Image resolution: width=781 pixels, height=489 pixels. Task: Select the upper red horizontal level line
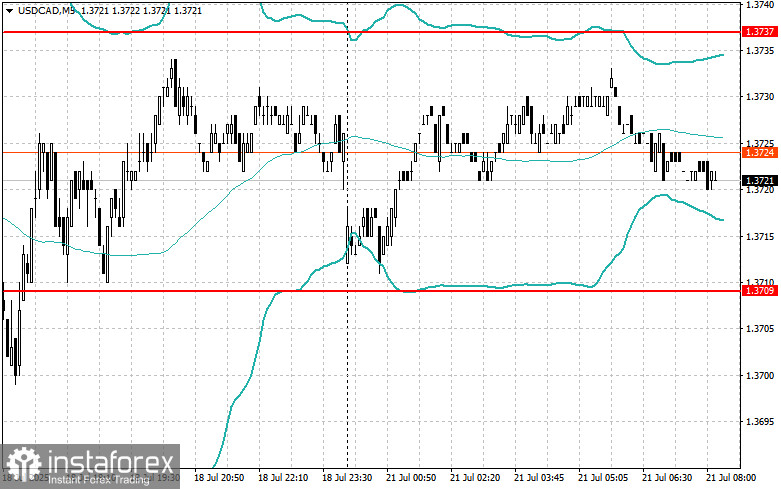coord(371,32)
